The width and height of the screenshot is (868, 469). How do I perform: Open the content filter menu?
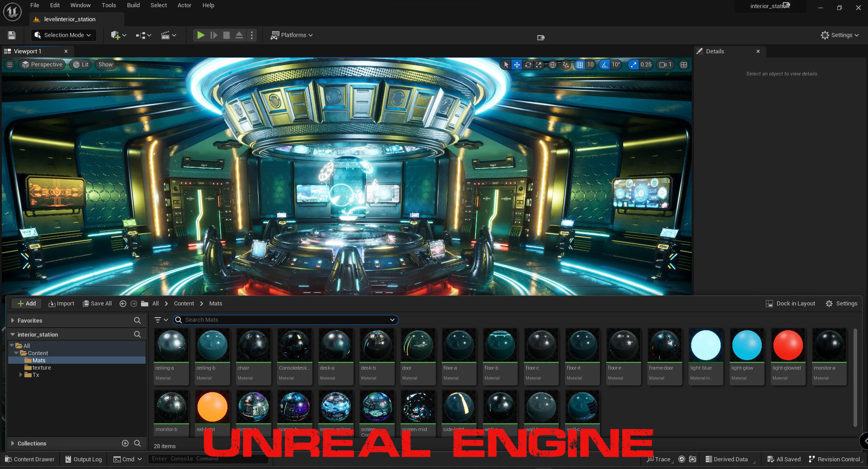(161, 320)
